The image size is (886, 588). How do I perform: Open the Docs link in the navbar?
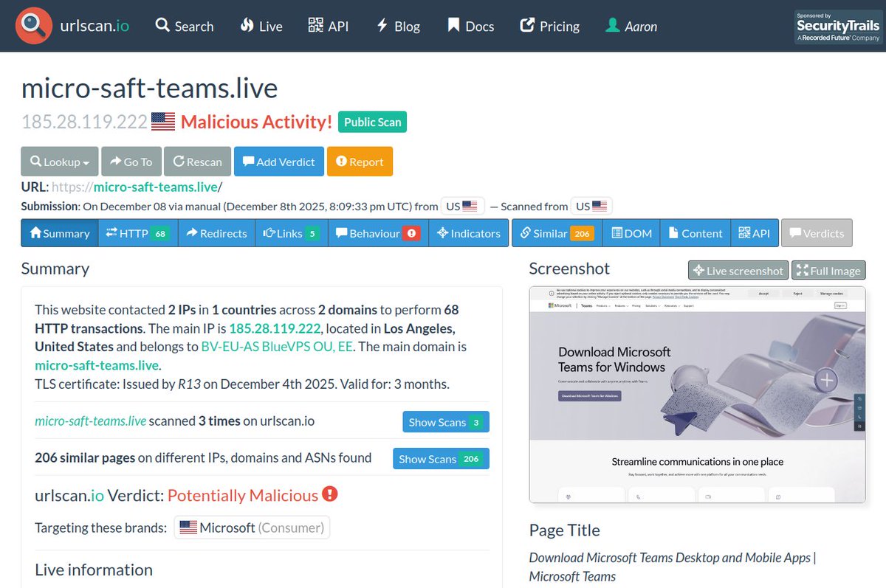click(470, 26)
